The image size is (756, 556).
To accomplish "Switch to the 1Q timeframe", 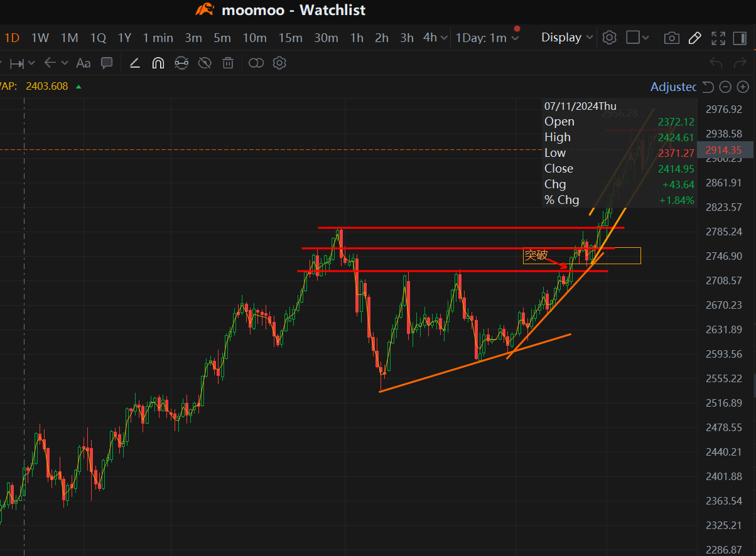I will click(98, 38).
